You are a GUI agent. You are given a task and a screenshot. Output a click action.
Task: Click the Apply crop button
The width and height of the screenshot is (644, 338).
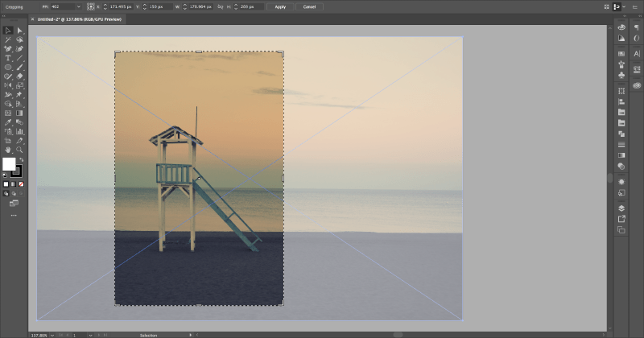tap(280, 6)
